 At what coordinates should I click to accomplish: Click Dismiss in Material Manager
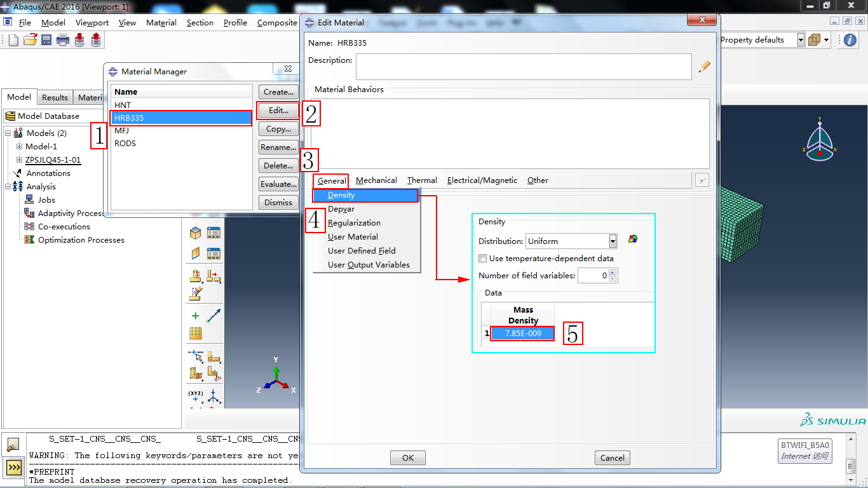pos(278,203)
